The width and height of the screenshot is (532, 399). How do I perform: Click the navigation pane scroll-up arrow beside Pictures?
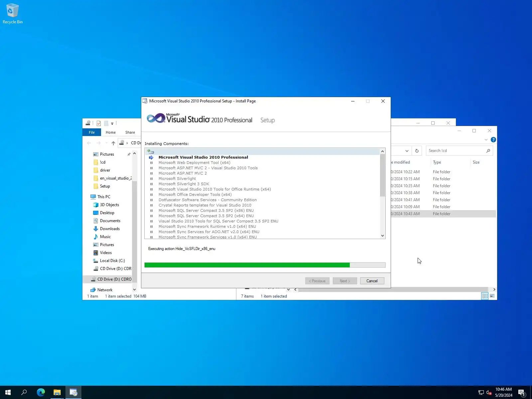pyautogui.click(x=135, y=154)
